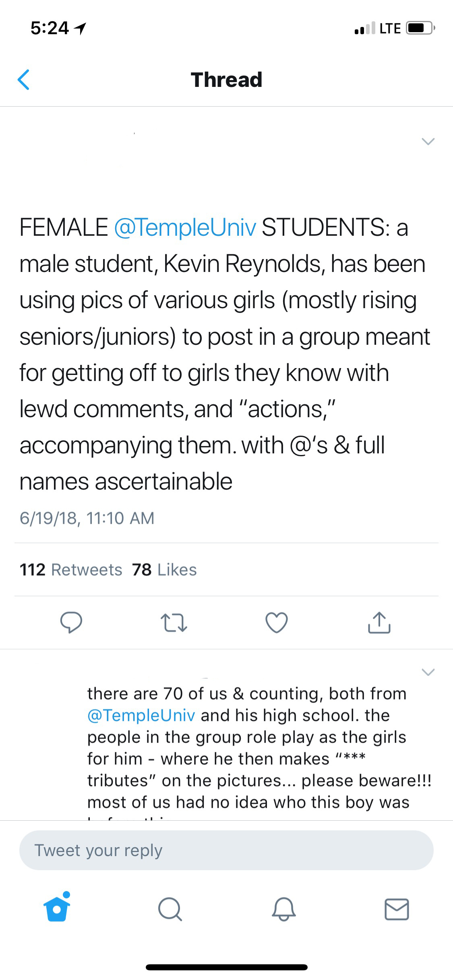Retweet the main tweet

(x=174, y=622)
